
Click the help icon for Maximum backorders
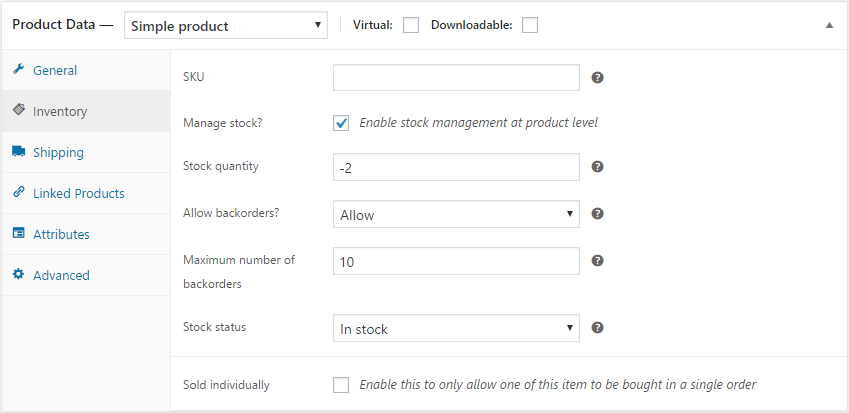pyautogui.click(x=598, y=261)
